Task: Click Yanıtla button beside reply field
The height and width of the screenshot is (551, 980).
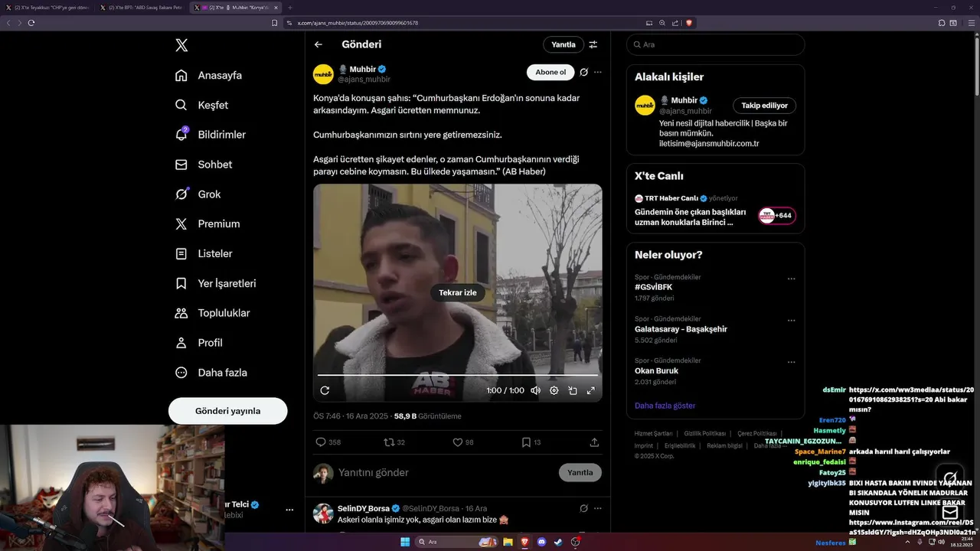Action: (580, 472)
